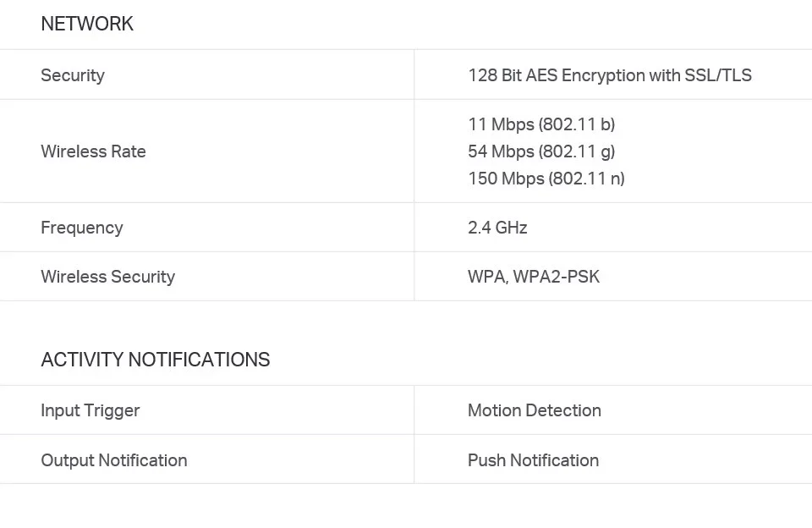Click the Frequency row label
This screenshot has width=812, height=528.
pos(82,228)
